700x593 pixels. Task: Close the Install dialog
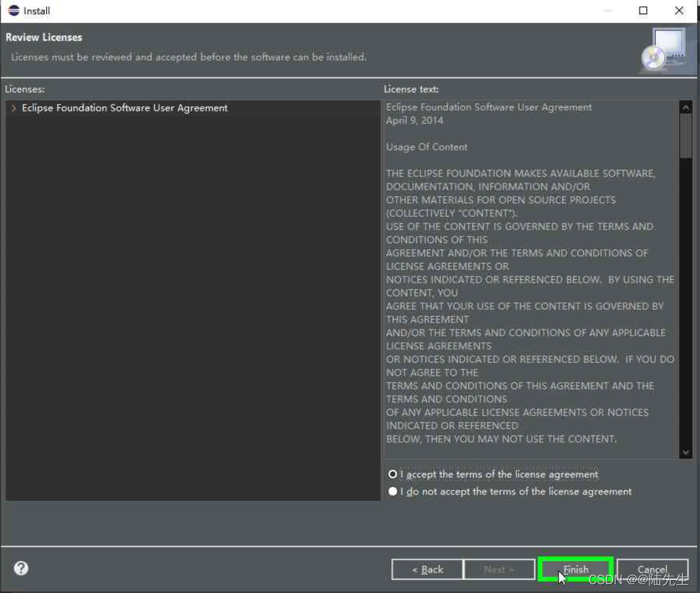[678, 10]
